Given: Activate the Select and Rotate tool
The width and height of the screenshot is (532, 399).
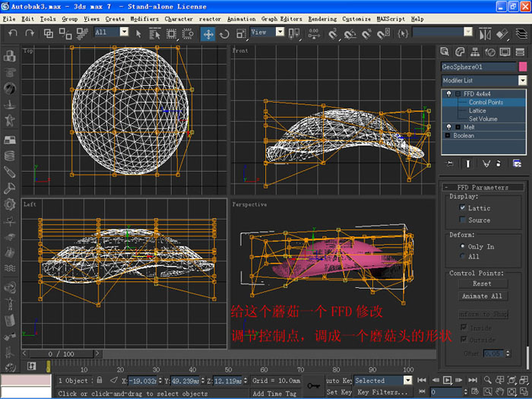Looking at the screenshot, I should pyautogui.click(x=224, y=34).
